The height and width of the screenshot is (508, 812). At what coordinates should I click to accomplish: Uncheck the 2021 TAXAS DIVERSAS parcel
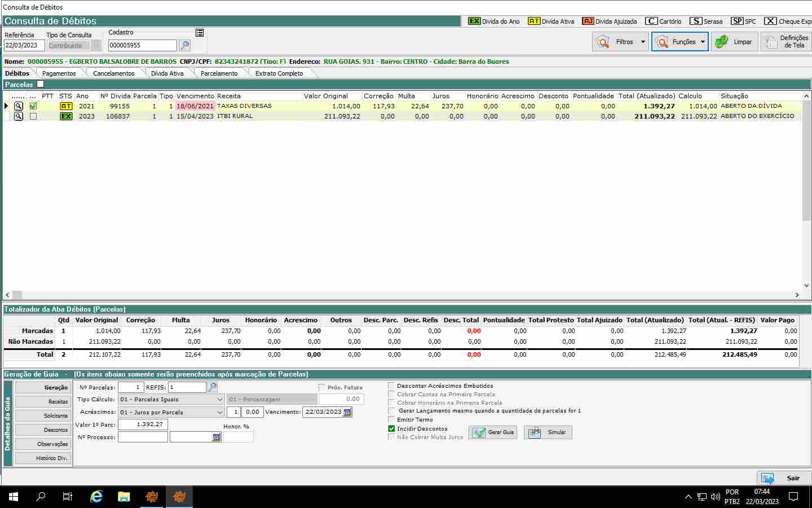coord(33,106)
